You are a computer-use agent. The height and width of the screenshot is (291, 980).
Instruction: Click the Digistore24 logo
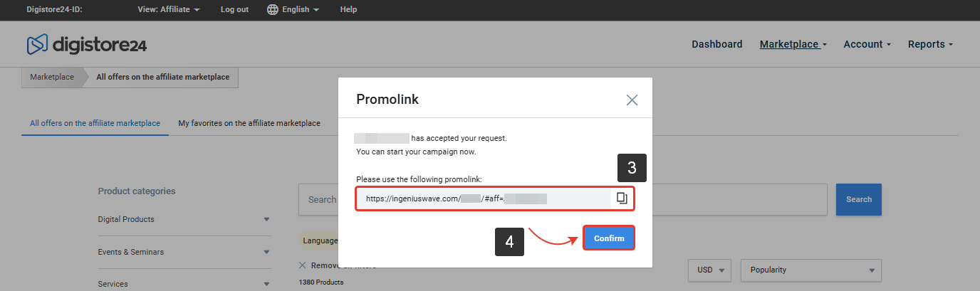click(x=87, y=45)
